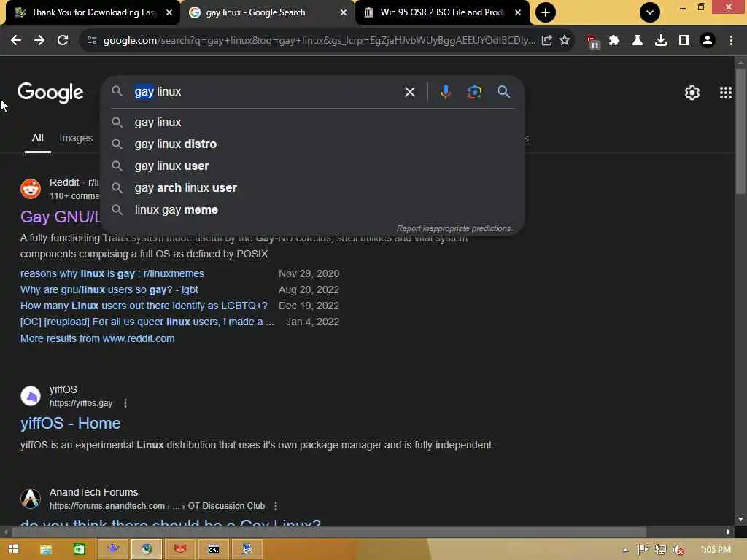Click the Reddit favicon in results
Screen dimensions: 747x560
(x=31, y=189)
